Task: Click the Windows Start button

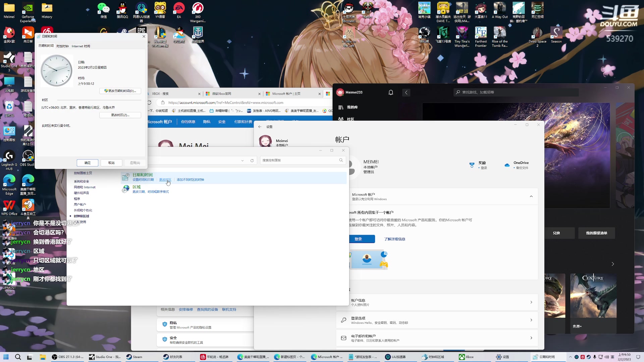Action: 6,357
